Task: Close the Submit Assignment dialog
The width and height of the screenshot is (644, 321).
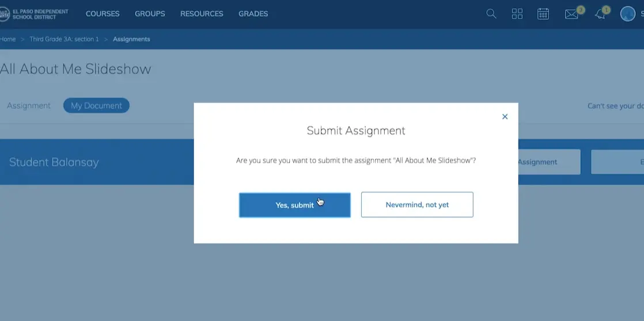Action: [505, 117]
